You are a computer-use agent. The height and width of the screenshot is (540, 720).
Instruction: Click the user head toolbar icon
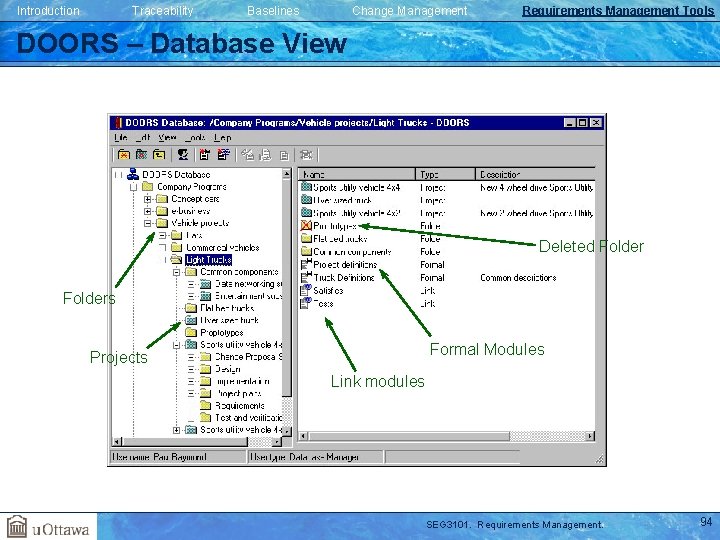(x=183, y=155)
